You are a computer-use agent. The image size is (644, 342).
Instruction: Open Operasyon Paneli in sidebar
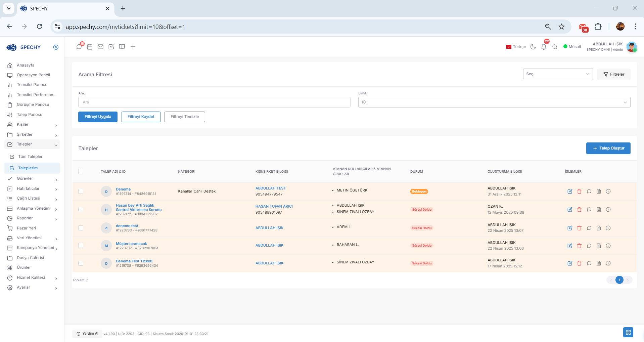tap(32, 75)
